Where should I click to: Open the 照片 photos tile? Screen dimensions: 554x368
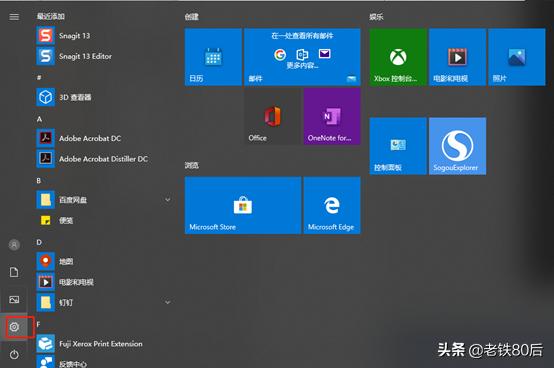pos(517,57)
